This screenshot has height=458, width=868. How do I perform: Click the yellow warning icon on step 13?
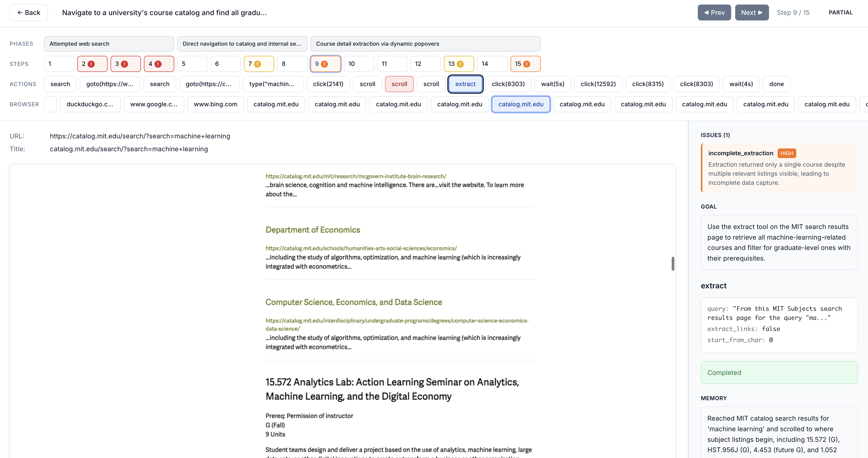point(460,64)
